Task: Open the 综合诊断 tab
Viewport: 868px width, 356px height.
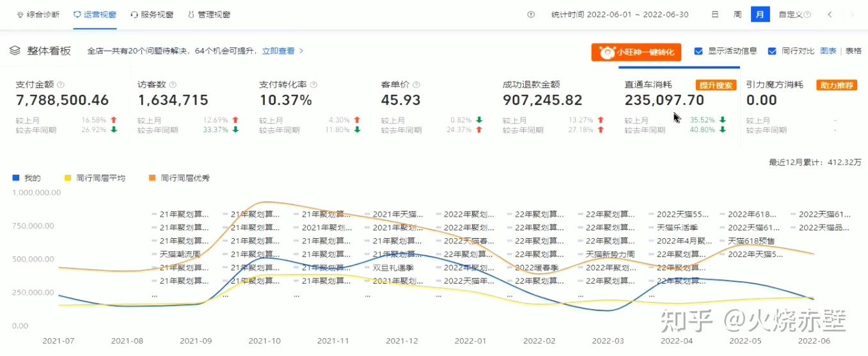Action: pos(37,14)
